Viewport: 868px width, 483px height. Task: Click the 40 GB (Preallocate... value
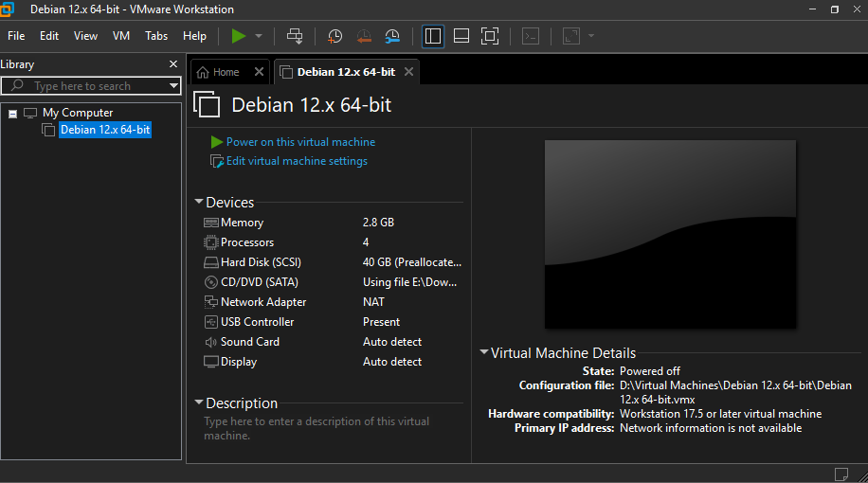pyautogui.click(x=412, y=262)
